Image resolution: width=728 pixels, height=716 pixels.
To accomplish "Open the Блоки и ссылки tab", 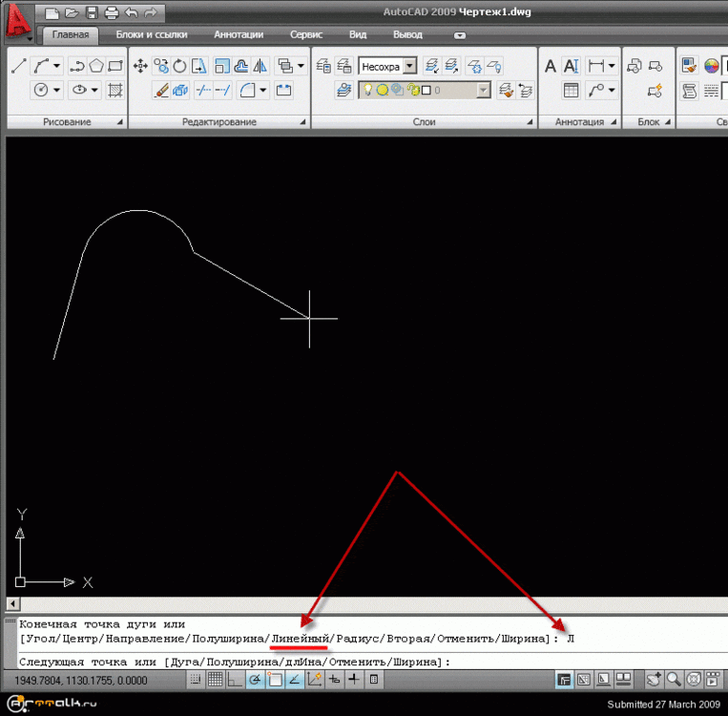I will (152, 35).
